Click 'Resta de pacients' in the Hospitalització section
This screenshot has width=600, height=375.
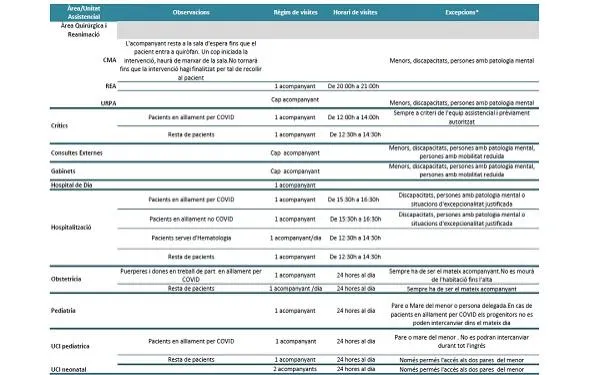tap(191, 257)
